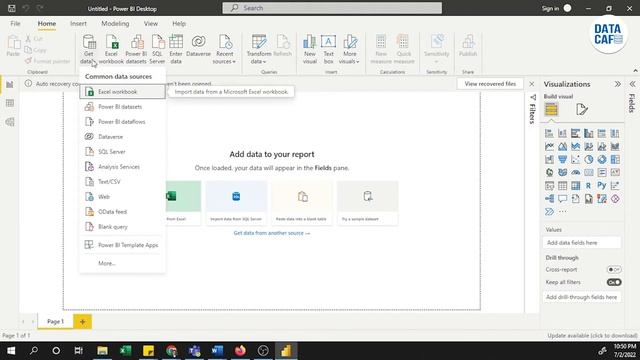
Task: Click Get data from another source link
Action: 272,233
